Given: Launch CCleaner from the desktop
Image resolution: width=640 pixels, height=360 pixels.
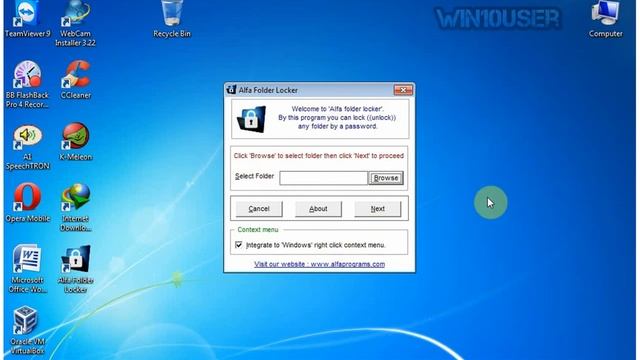Looking at the screenshot, I should (x=76, y=80).
